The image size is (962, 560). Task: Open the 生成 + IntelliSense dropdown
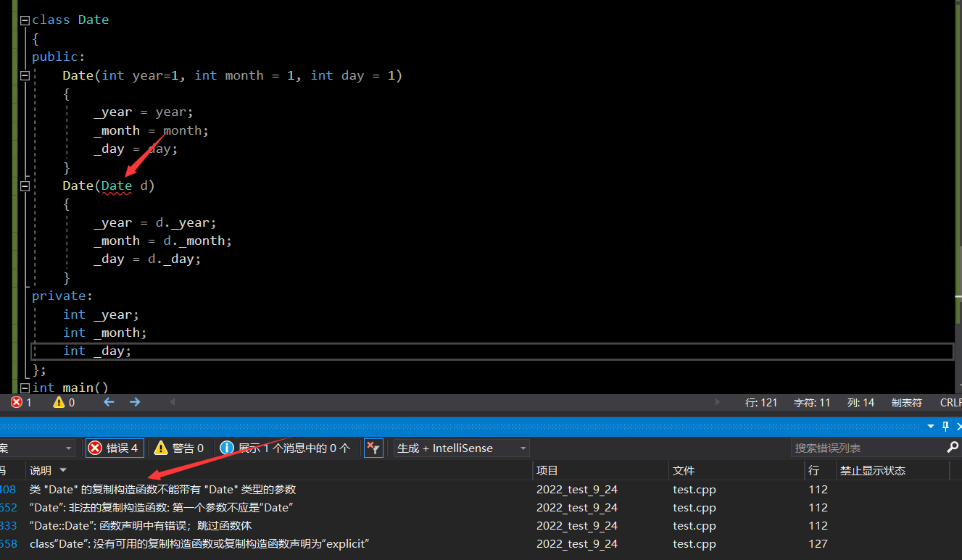[462, 448]
